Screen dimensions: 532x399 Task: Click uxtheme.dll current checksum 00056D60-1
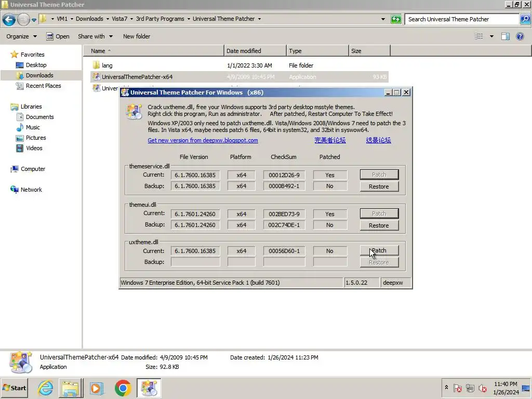(284, 251)
